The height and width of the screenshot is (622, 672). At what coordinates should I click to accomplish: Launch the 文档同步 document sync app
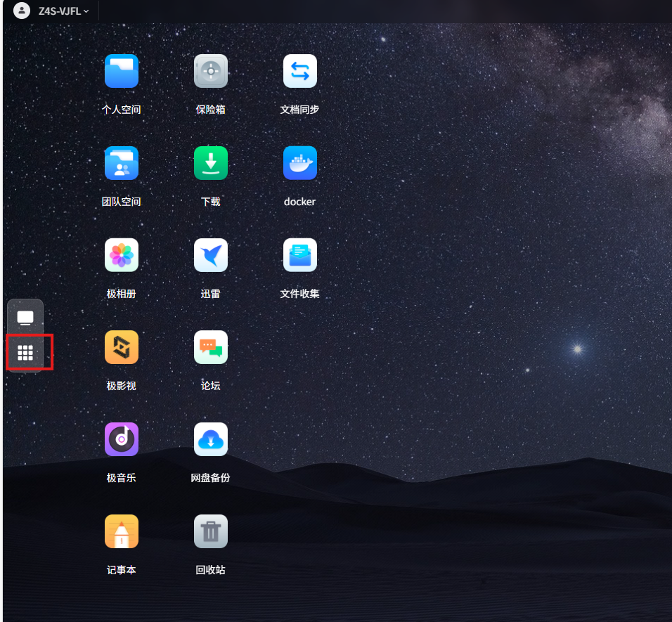click(x=300, y=71)
